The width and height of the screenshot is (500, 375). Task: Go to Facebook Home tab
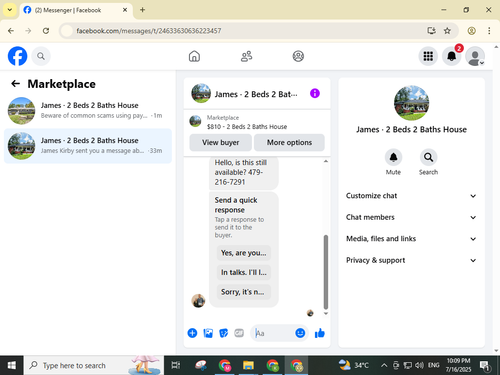(x=194, y=56)
